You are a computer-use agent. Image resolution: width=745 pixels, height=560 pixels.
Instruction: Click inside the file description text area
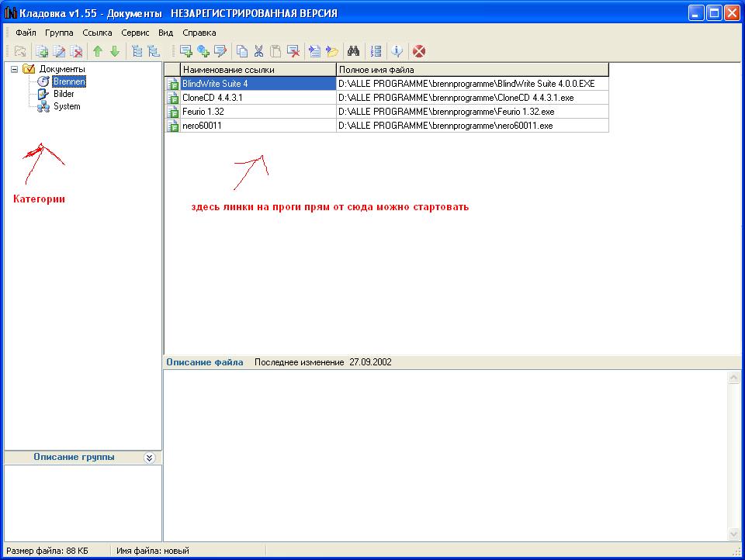tap(445, 455)
